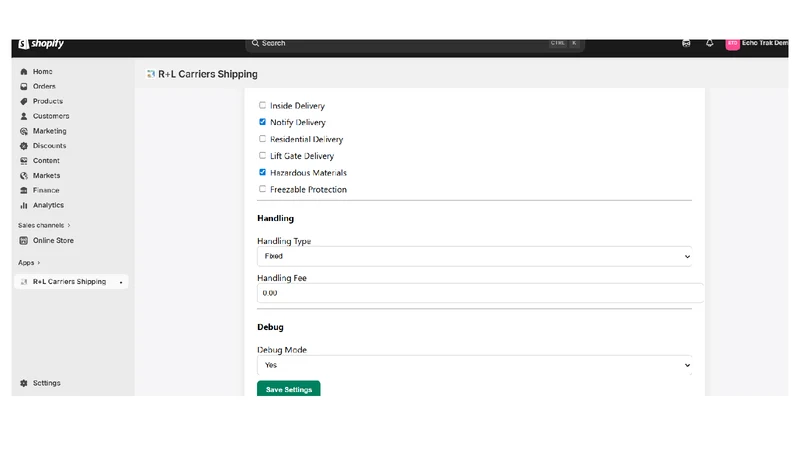Open the notifications bell
The image size is (800, 450).
click(710, 43)
